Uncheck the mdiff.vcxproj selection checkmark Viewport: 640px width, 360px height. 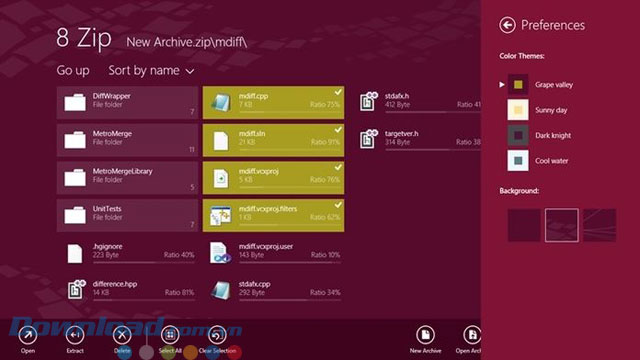pyautogui.click(x=338, y=167)
